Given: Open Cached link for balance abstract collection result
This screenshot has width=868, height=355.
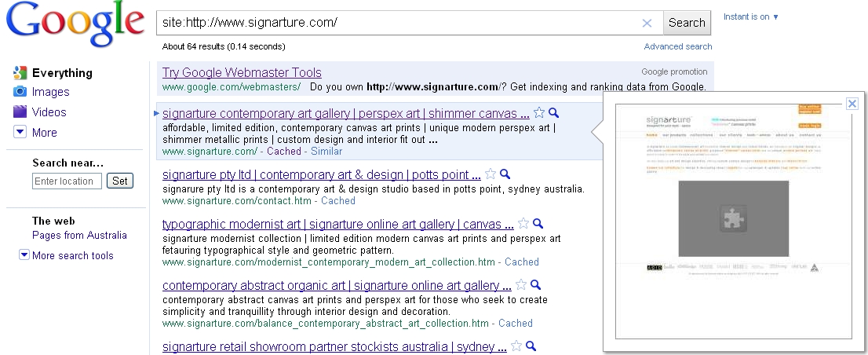Looking at the screenshot, I should coord(516,323).
